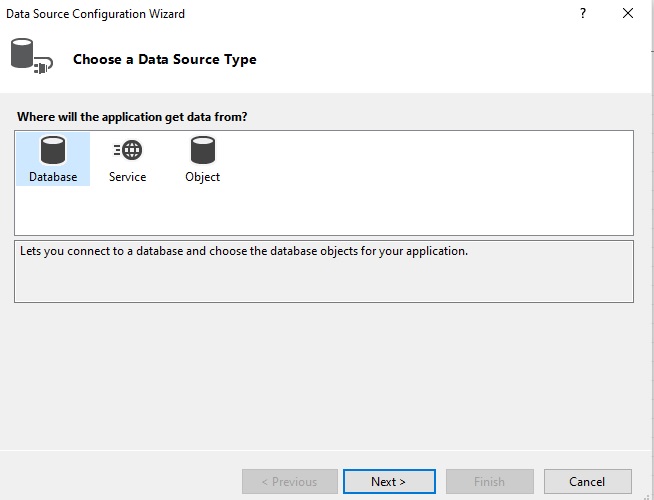Click the grayed-out Finish button
The height and width of the screenshot is (500, 654).
tap(490, 482)
